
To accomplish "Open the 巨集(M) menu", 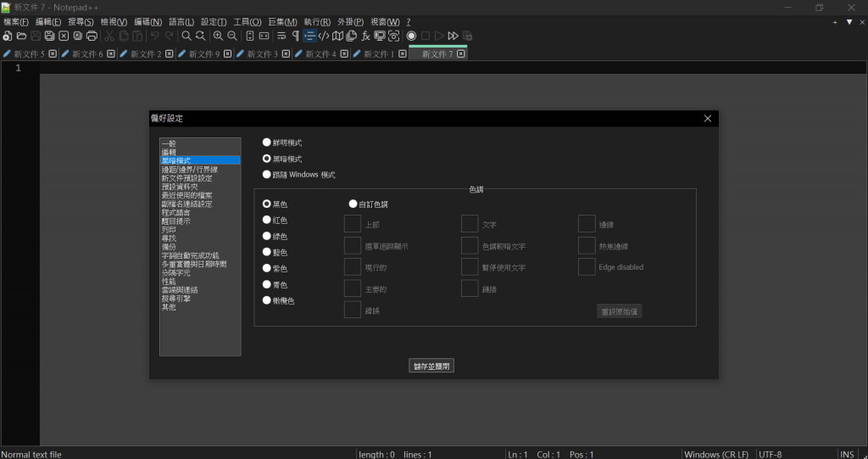I will pos(283,22).
